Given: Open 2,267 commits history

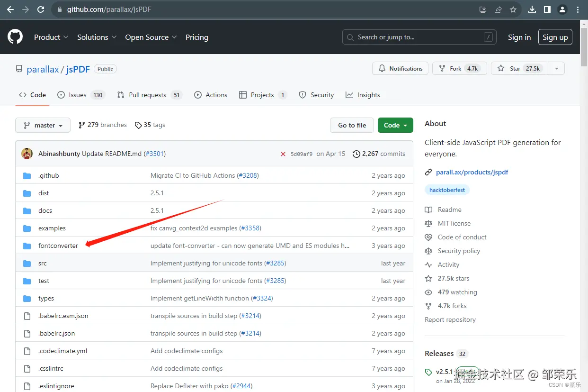Looking at the screenshot, I should click(x=379, y=154).
